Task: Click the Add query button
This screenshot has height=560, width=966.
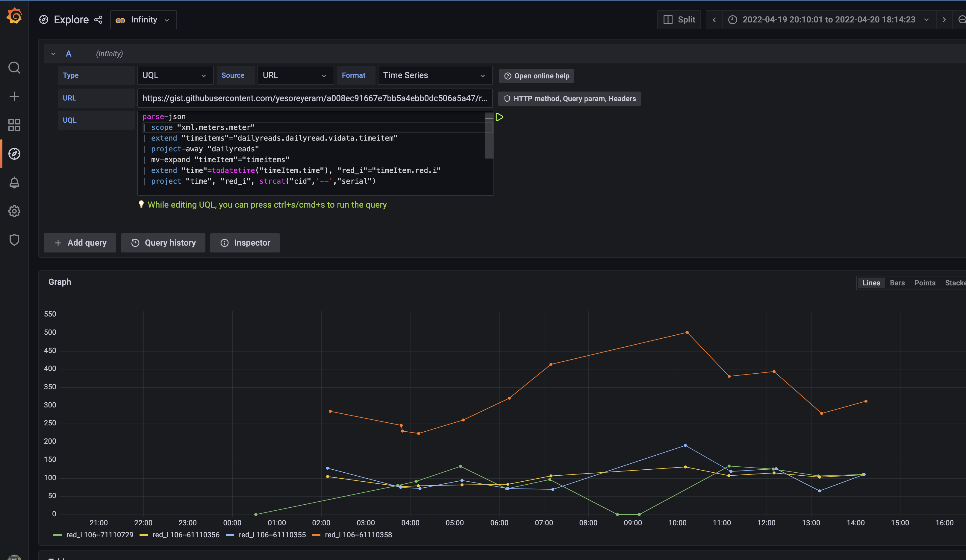Action: [x=80, y=243]
